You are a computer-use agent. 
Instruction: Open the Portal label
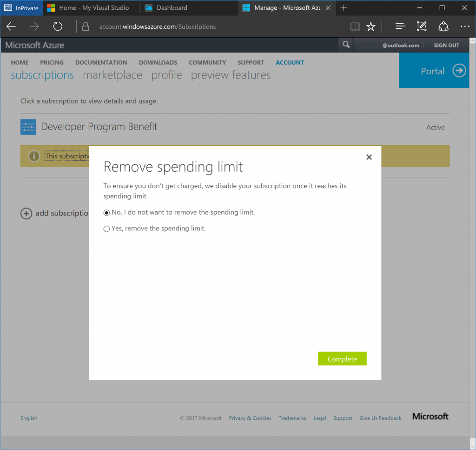pos(433,71)
